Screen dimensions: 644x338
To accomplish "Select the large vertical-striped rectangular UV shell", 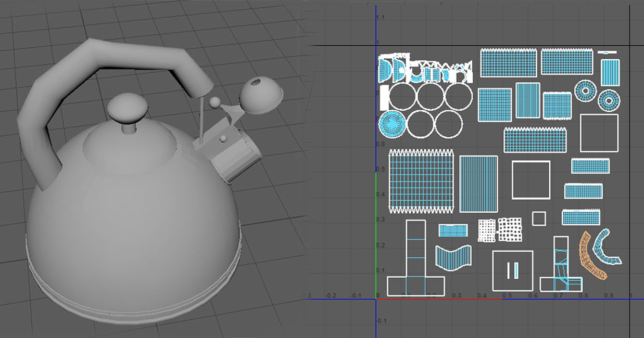I will (478, 184).
